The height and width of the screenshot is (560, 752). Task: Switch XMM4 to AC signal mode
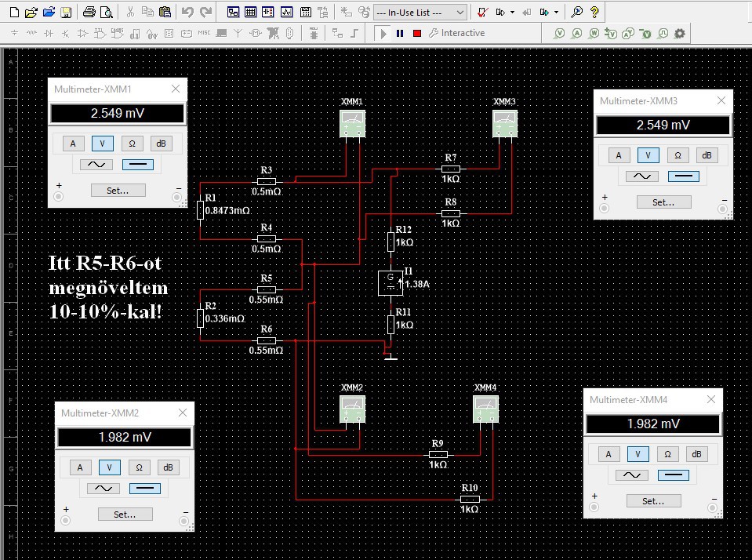pos(631,475)
